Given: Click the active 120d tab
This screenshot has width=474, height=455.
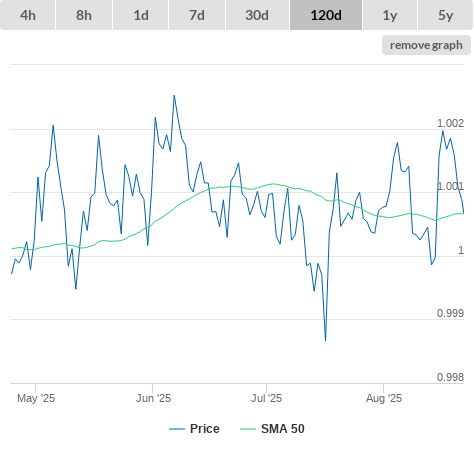Looking at the screenshot, I should 326,15.
